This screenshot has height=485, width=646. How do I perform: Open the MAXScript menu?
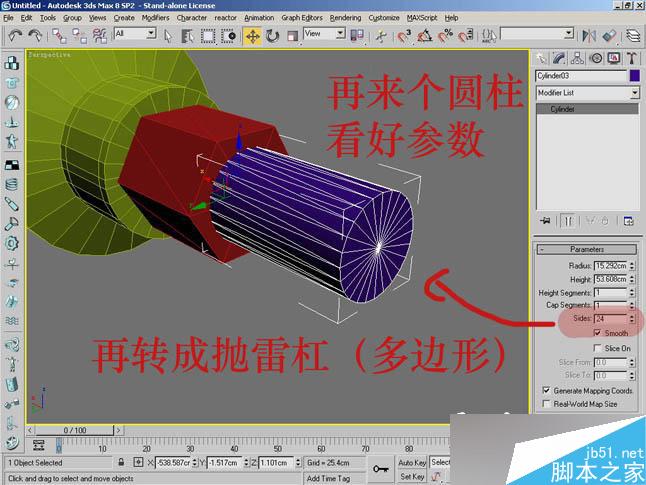click(422, 18)
